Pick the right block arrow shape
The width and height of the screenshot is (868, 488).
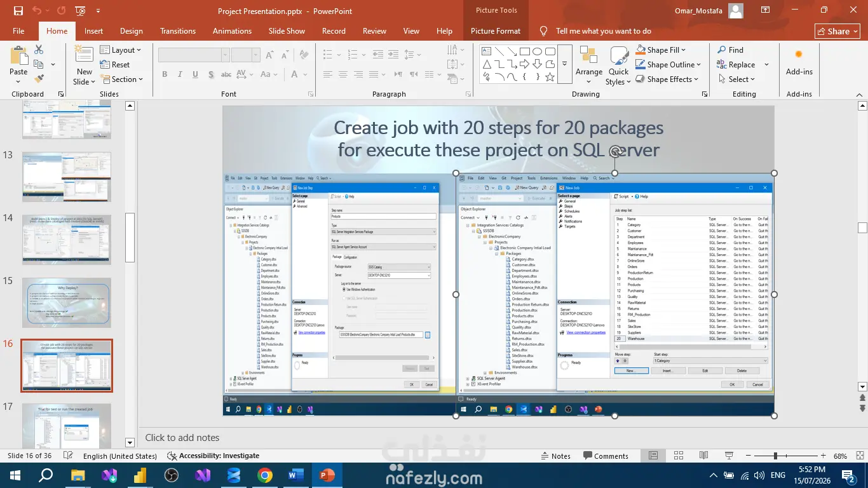[525, 64]
